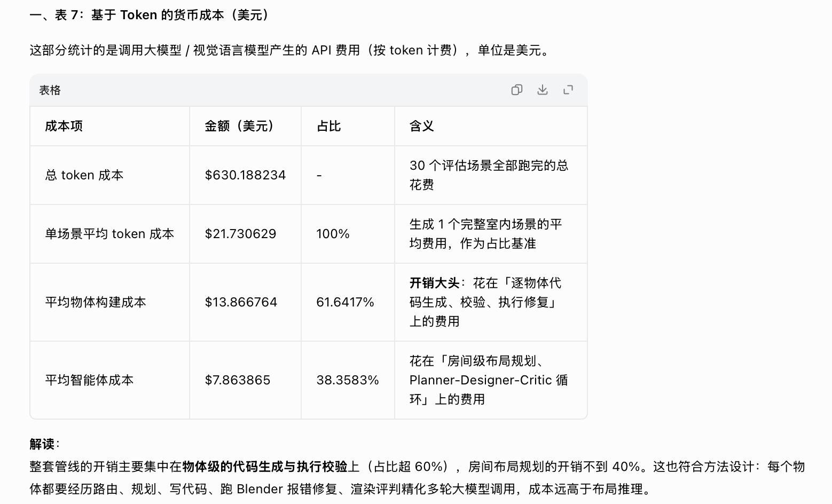Click the bold 开销大头 text
This screenshot has height=504, width=832.
(435, 283)
